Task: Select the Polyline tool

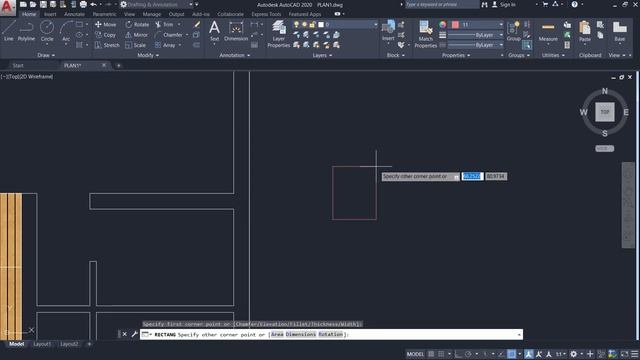Action: (x=26, y=31)
